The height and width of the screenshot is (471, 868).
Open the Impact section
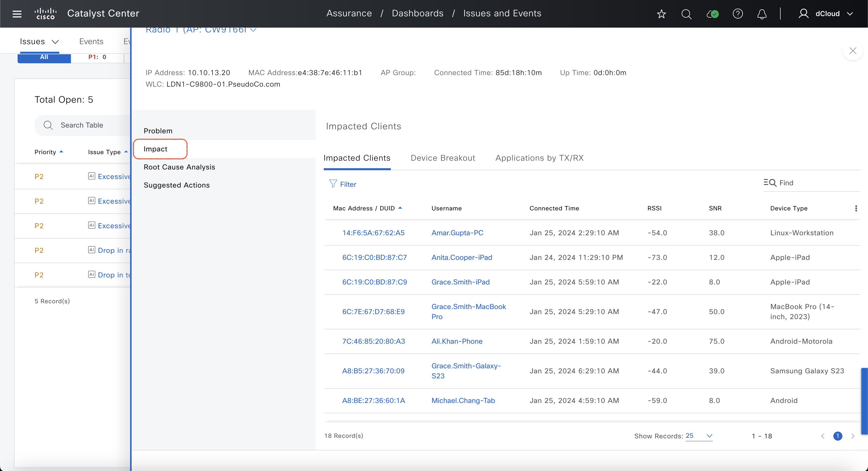coord(155,149)
